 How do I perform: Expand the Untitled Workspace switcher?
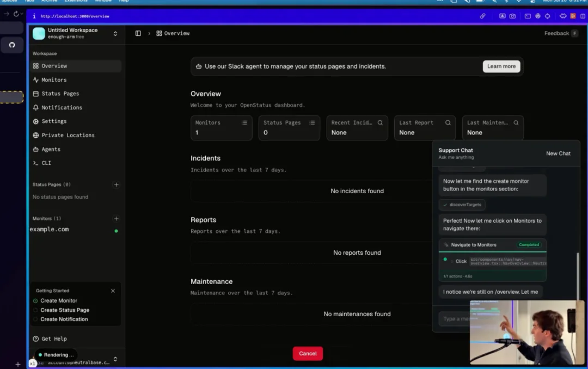coord(115,33)
